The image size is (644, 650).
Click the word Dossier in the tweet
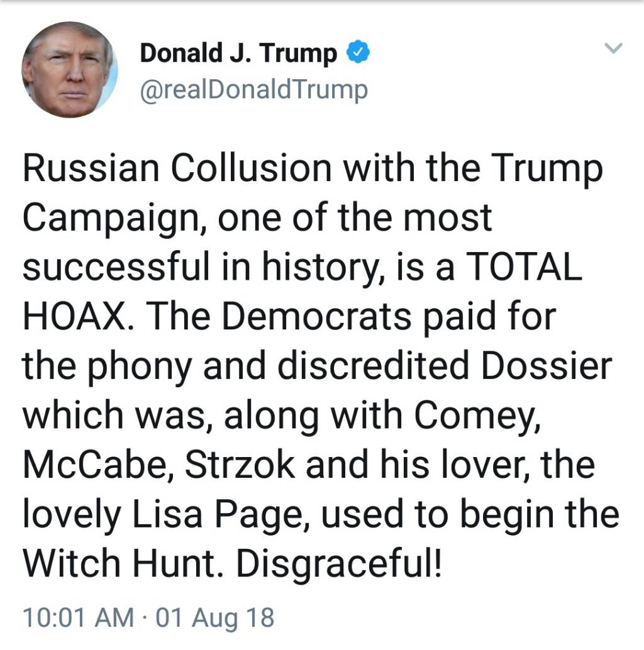pos(547,365)
